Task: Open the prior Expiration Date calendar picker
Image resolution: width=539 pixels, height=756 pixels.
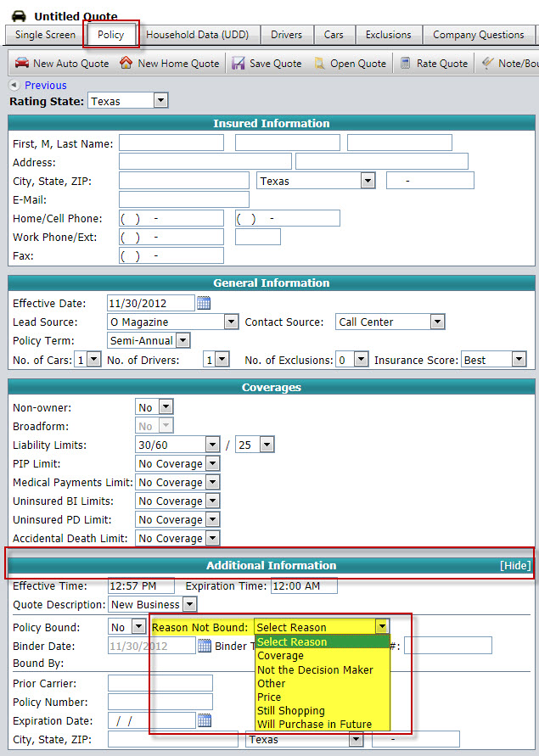Action: coord(205,720)
